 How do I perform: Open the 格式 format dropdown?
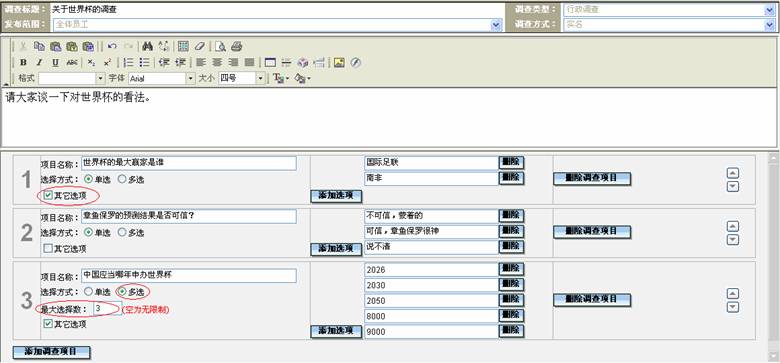[100, 78]
